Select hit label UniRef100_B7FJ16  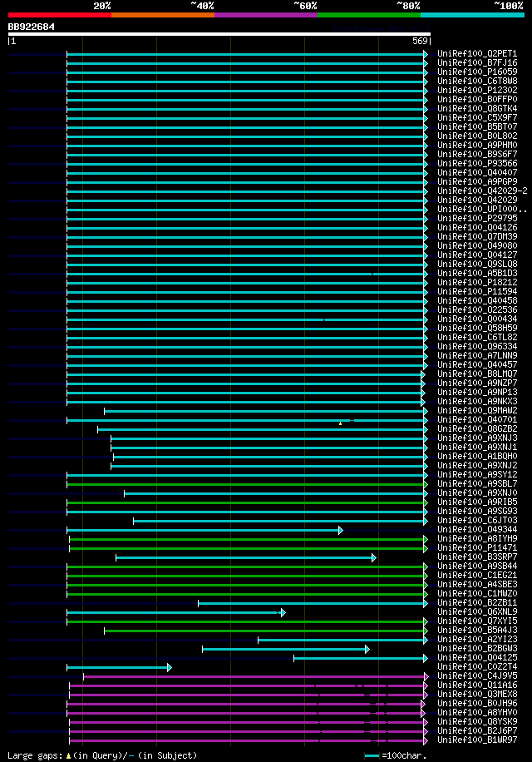[477, 63]
